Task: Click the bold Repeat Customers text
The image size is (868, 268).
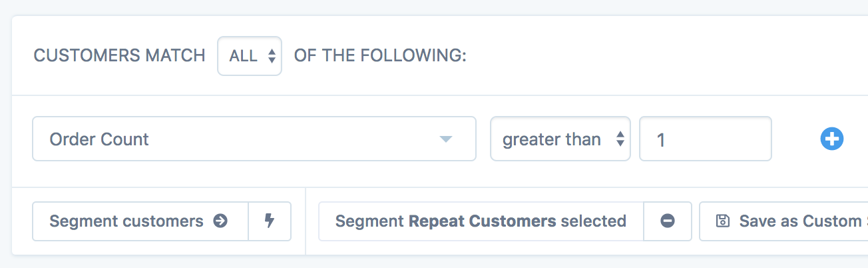Action: 483,221
